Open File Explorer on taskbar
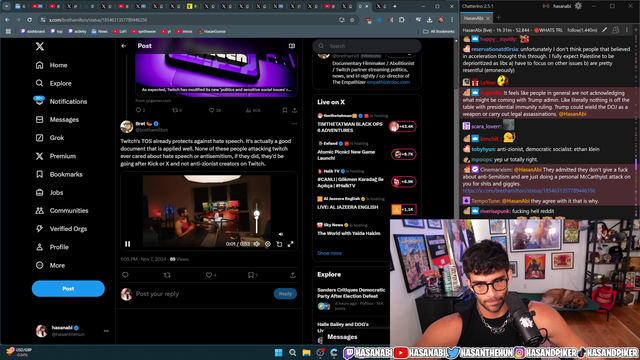Image resolution: width=640 pixels, height=360 pixels. tap(306, 353)
